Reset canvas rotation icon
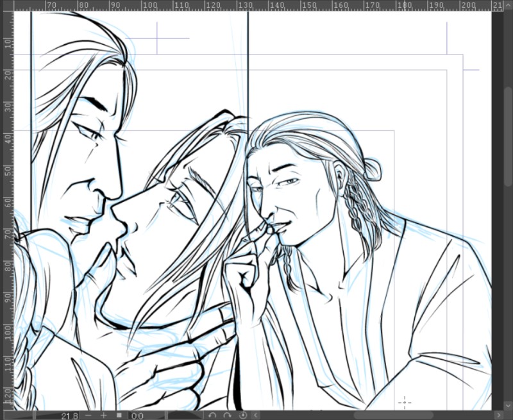The height and width of the screenshot is (420, 513). pos(243,416)
